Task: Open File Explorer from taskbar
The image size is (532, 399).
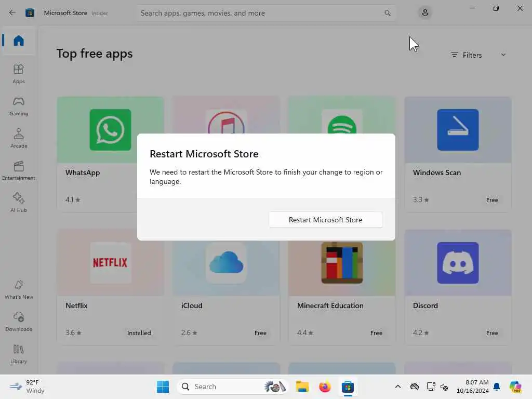Action: coord(302,387)
